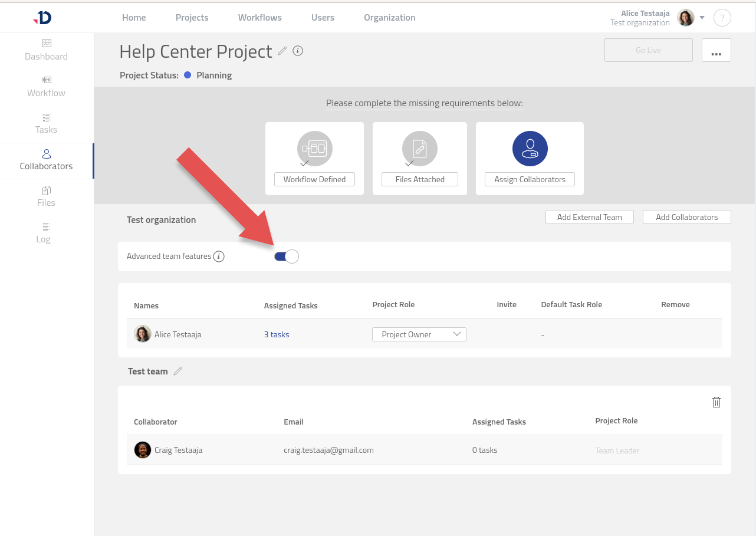Open project info icon next to title
This screenshot has width=756, height=536.
coord(298,51)
